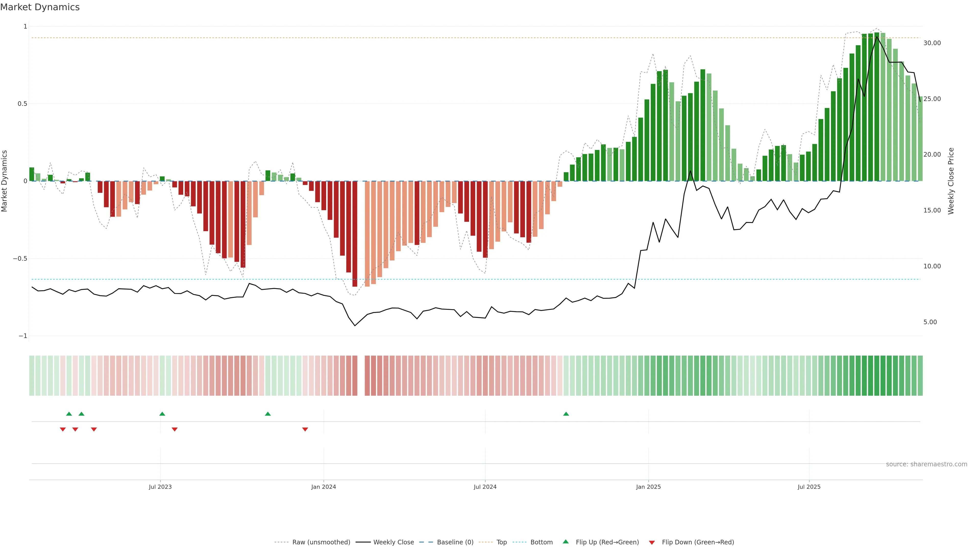
Task: Click the Jan 2025 x-axis label
Action: (648, 487)
